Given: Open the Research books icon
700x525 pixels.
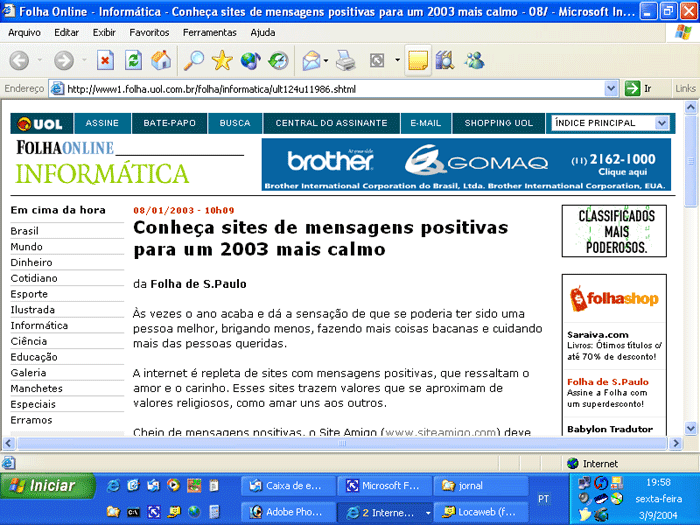Looking at the screenshot, I should 445,60.
